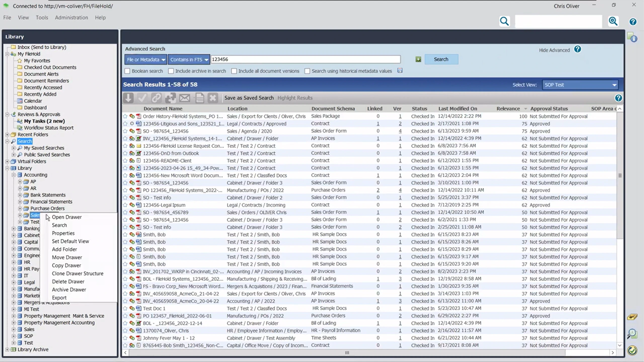Click the download (get a copy) toolbar icon
Screen dimensions: 644x362
(128, 98)
